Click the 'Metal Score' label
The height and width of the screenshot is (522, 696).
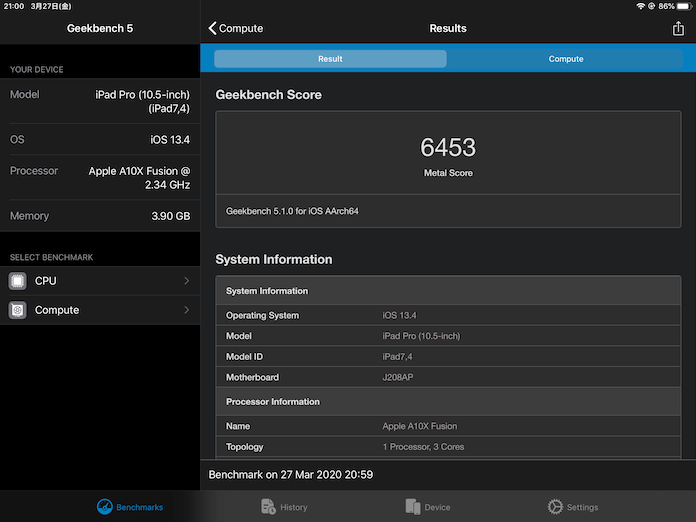(x=448, y=173)
